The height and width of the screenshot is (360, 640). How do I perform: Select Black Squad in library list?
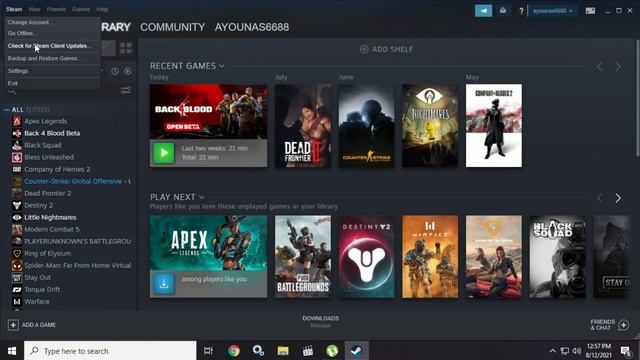pyautogui.click(x=42, y=145)
